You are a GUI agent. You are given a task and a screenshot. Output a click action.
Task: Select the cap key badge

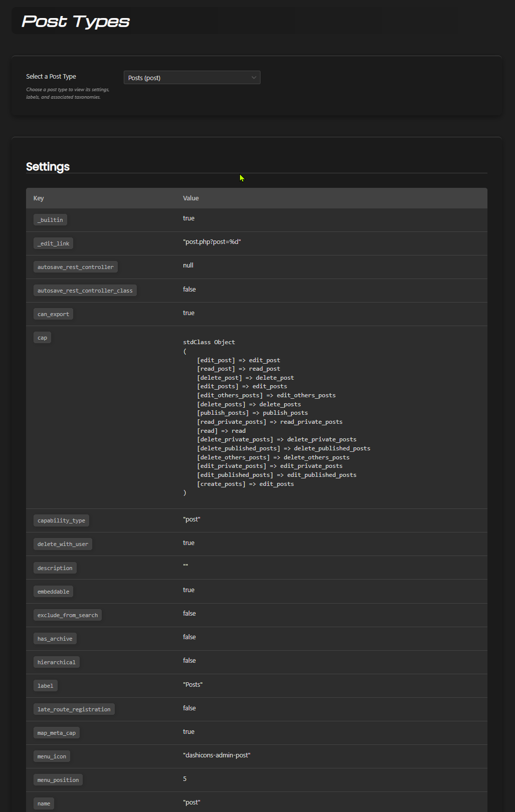tap(42, 338)
